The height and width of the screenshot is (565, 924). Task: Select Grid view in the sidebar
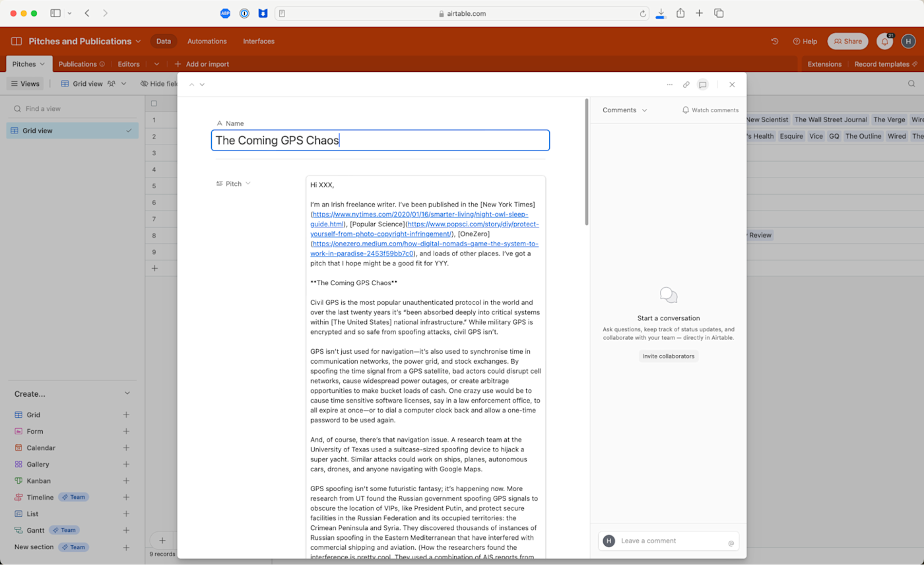pyautogui.click(x=73, y=131)
